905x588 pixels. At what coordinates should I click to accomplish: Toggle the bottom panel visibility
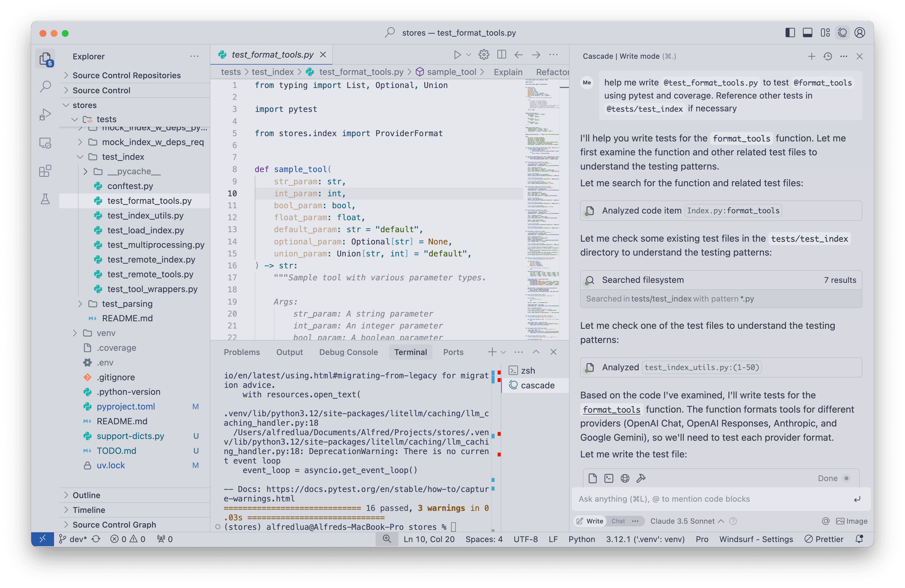[808, 33]
